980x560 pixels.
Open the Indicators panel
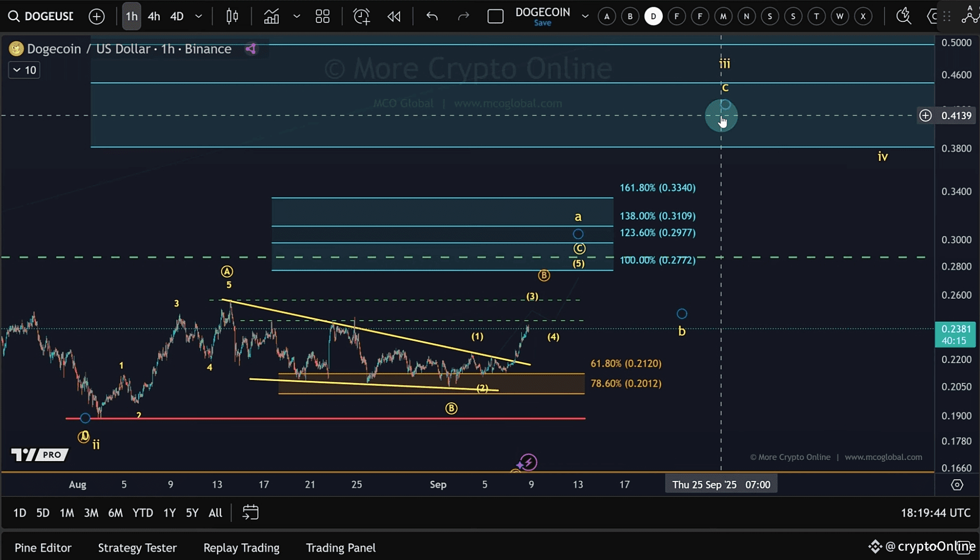click(x=271, y=16)
